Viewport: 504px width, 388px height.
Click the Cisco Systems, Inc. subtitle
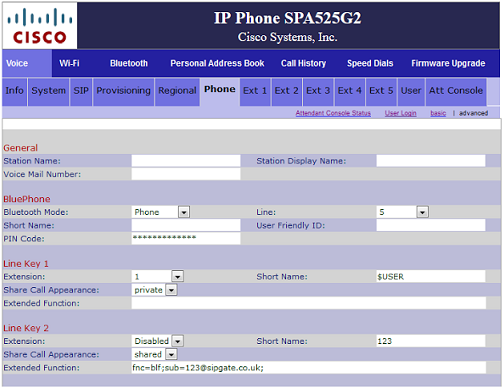coord(287,37)
